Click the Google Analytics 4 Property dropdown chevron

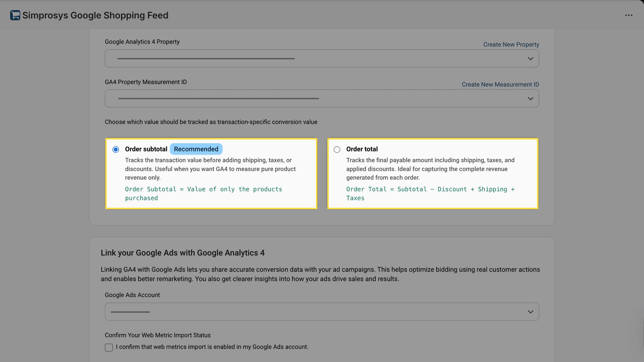tap(530, 58)
